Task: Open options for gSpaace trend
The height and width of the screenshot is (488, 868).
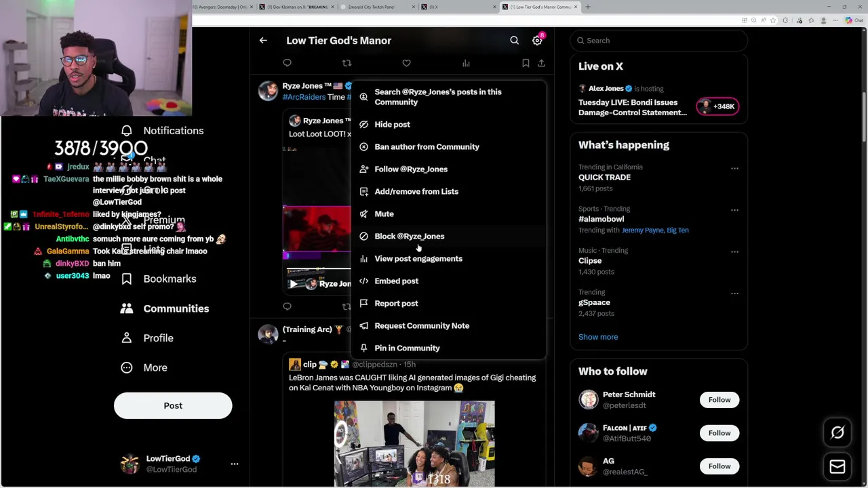Action: pos(734,293)
